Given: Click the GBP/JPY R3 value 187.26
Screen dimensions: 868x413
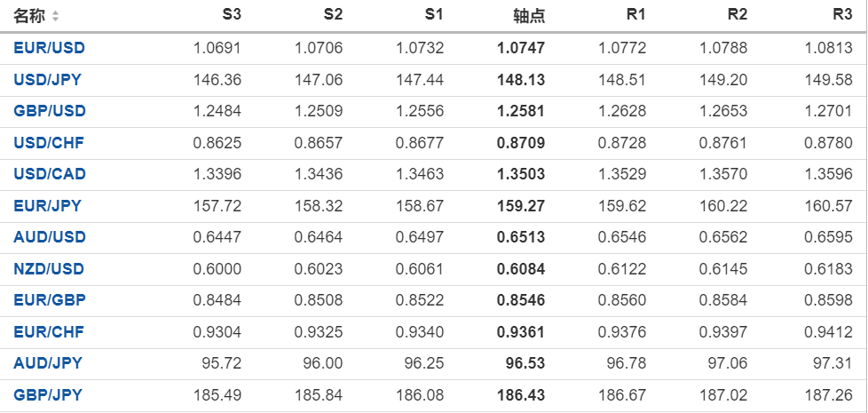Looking at the screenshot, I should pos(831,395).
